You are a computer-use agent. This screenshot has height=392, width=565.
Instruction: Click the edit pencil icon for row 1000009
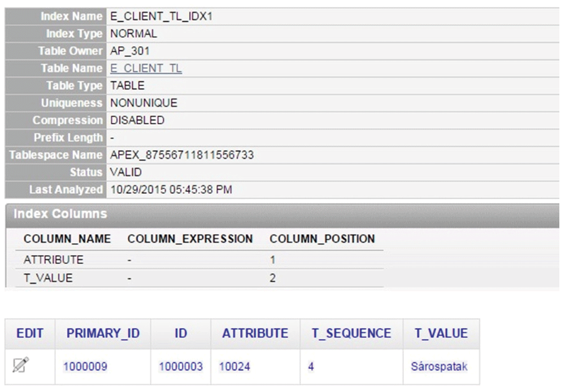[20, 365]
